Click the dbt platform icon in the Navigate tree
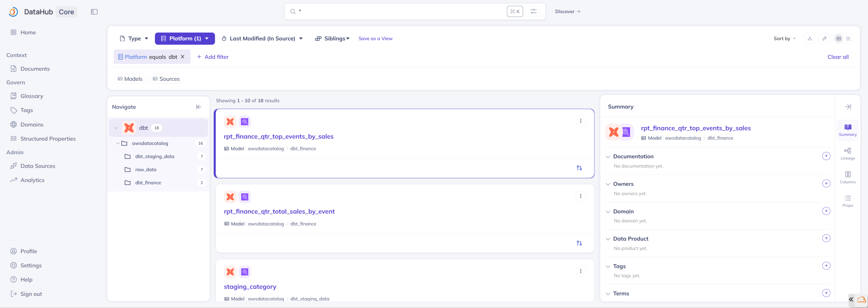 point(129,128)
